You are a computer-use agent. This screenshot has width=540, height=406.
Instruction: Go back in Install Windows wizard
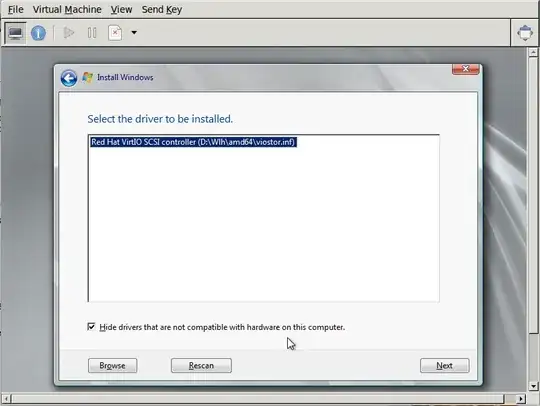pyautogui.click(x=69, y=78)
